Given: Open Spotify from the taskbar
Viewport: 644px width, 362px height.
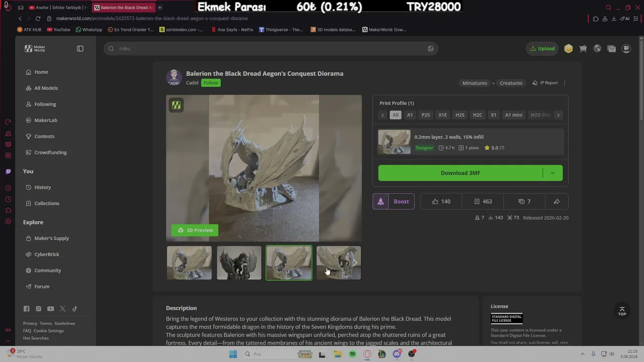Looking at the screenshot, I should coord(352,354).
